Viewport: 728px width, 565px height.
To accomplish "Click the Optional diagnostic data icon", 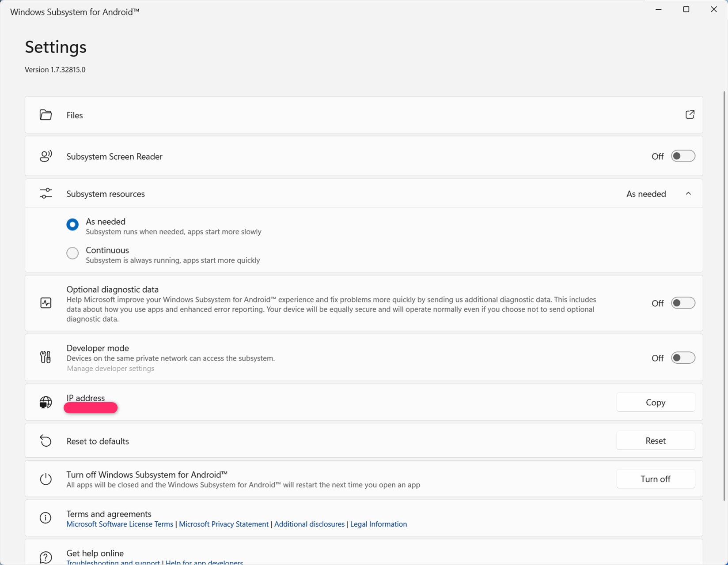I will pos(45,303).
